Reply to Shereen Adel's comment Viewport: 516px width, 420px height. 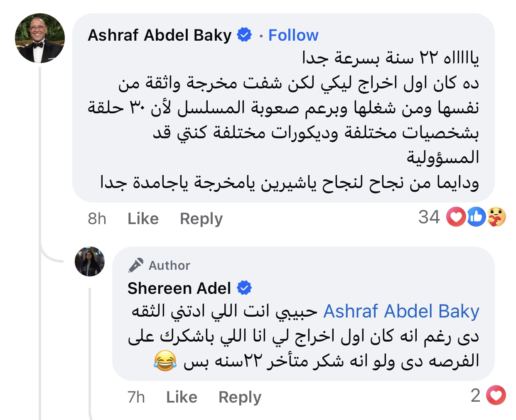pyautogui.click(x=240, y=397)
